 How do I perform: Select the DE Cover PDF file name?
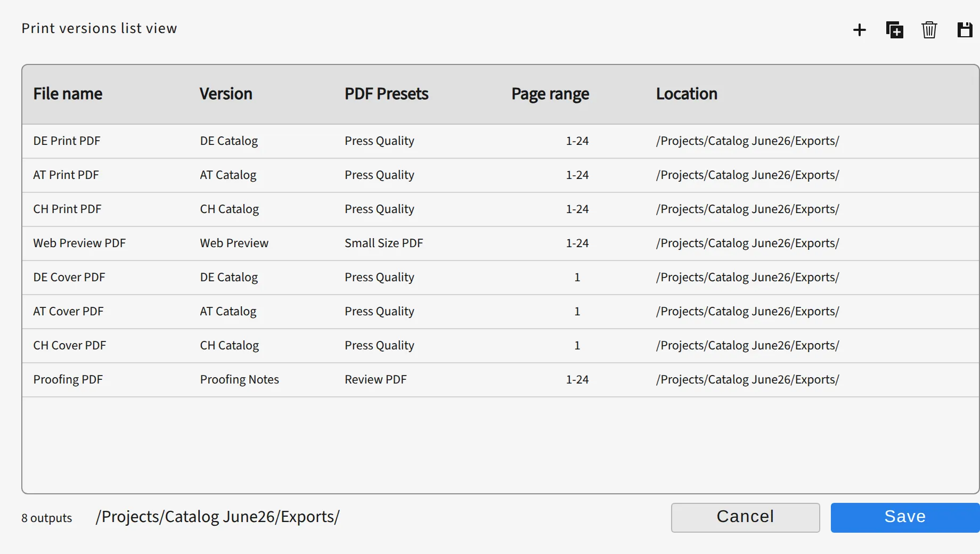(69, 278)
